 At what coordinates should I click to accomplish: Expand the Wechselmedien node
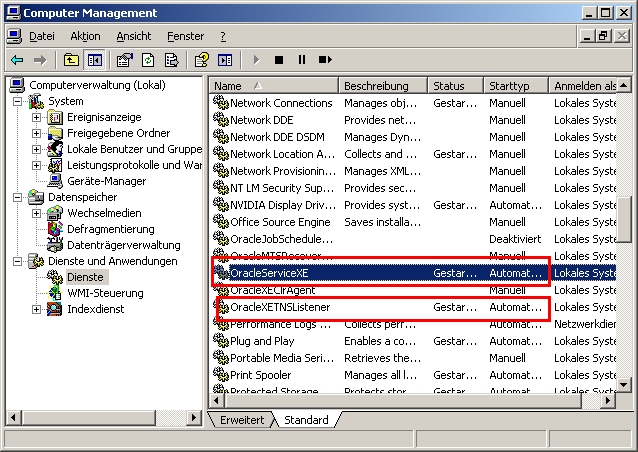[36, 213]
